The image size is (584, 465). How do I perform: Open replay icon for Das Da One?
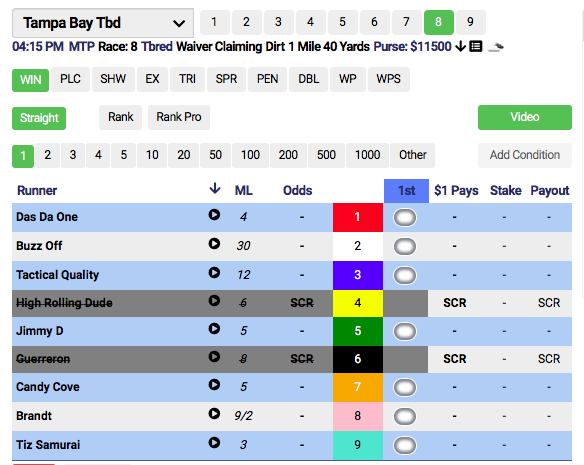coord(214,215)
